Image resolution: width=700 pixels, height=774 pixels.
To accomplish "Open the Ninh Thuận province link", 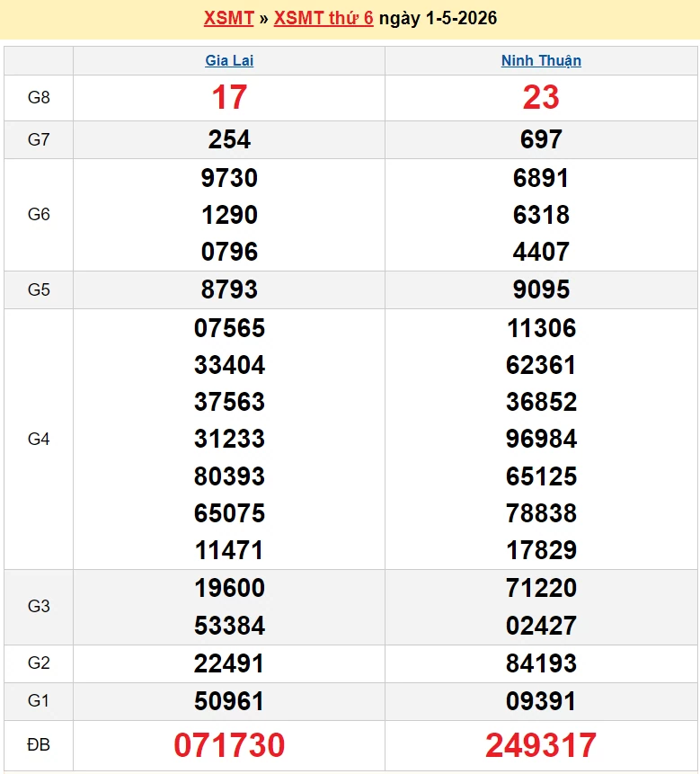I will 541,60.
